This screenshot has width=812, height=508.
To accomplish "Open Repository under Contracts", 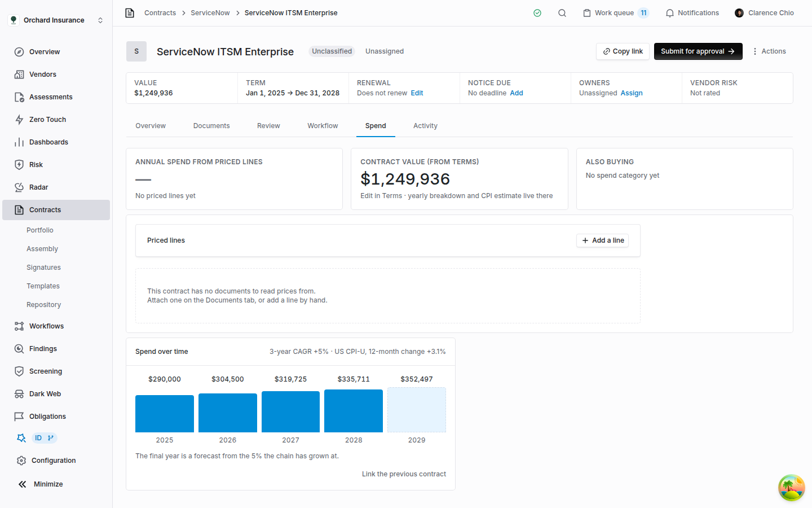I will pos(43,305).
